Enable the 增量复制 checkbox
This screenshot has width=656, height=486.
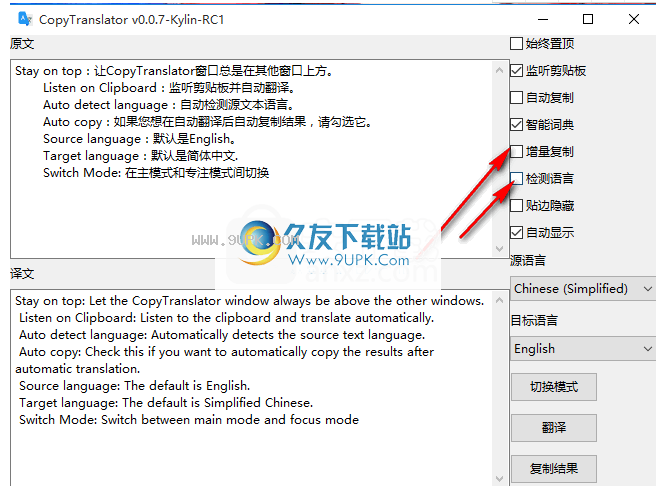click(517, 151)
